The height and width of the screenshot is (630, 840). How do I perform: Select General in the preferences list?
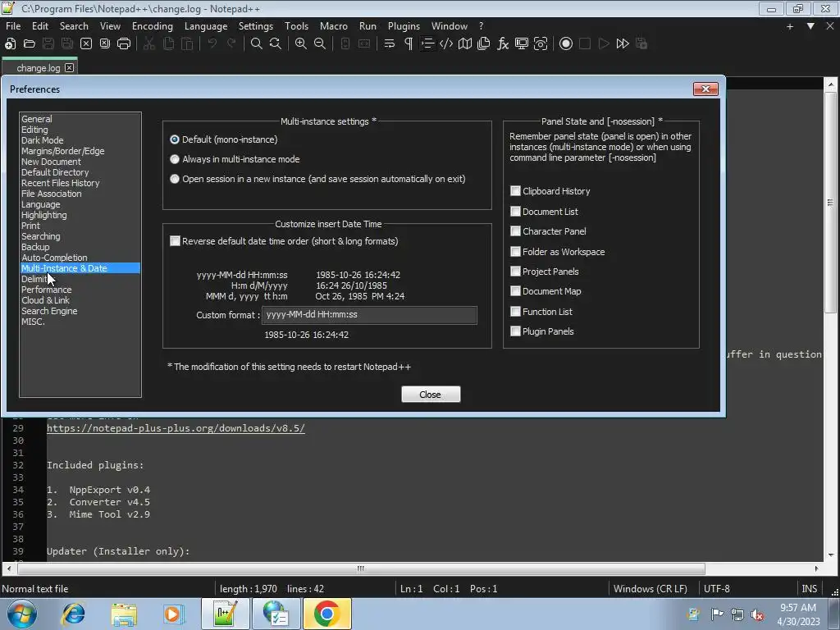click(x=36, y=119)
